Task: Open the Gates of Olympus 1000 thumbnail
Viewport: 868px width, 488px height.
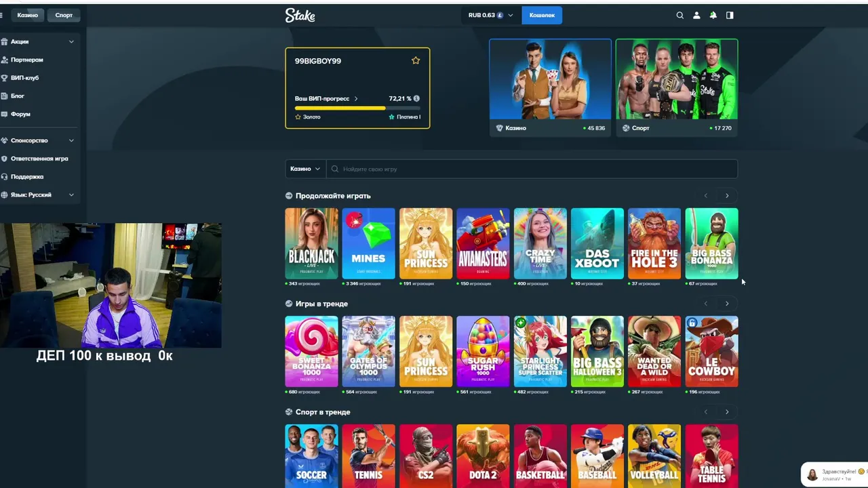Action: (x=368, y=351)
